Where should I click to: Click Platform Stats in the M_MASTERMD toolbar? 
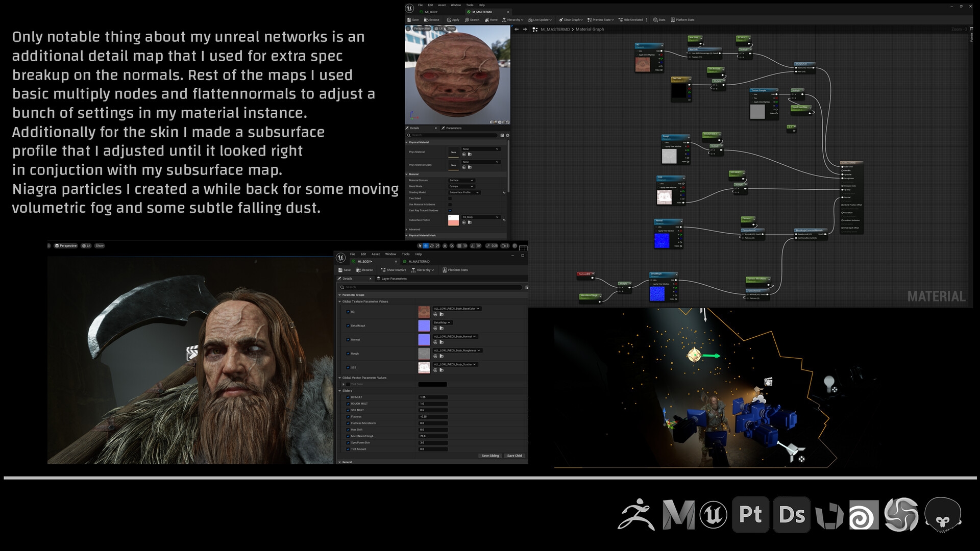tap(682, 20)
